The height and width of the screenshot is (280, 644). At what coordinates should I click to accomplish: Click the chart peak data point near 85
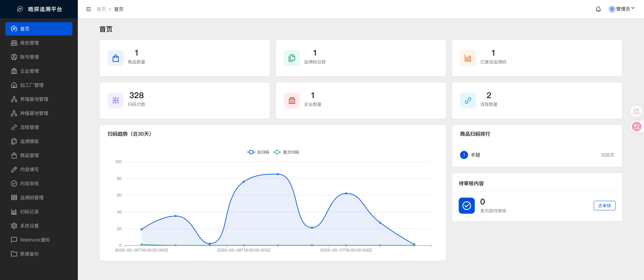click(x=278, y=174)
